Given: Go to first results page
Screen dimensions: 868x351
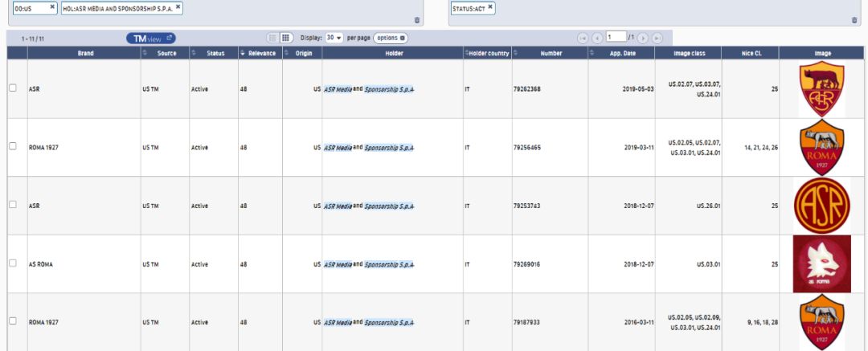Looking at the screenshot, I should 583,38.
